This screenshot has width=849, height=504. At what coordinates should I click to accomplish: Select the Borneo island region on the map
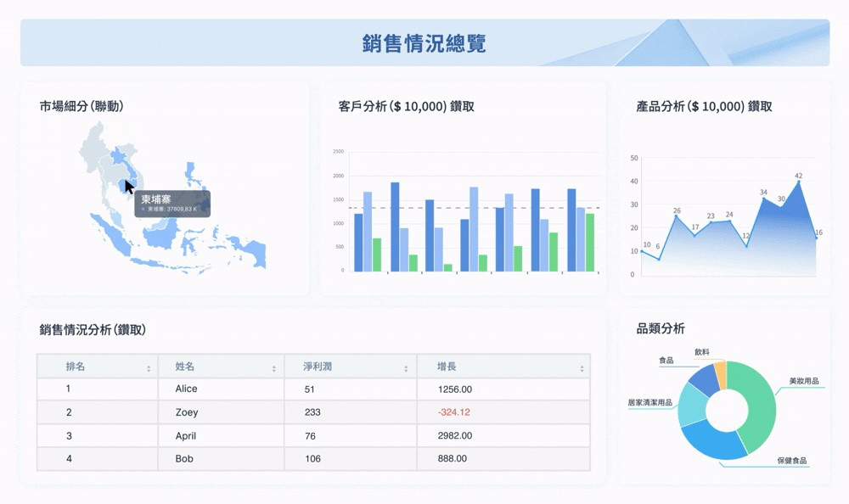161,236
